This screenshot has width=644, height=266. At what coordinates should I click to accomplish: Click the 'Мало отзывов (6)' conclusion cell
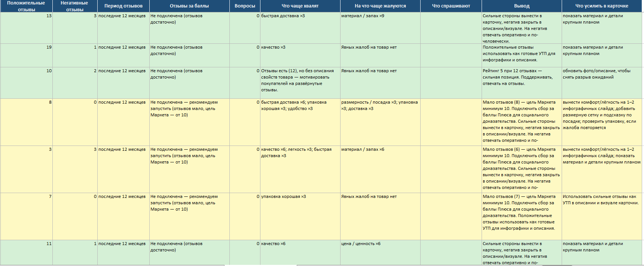[522, 169]
